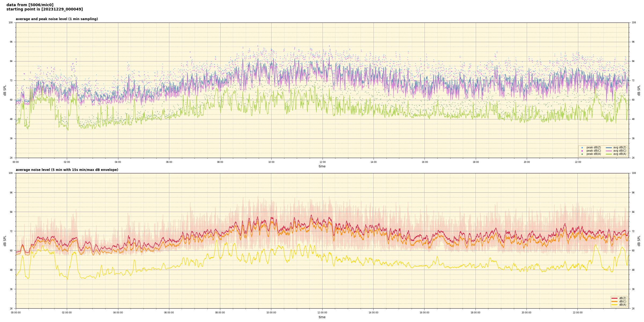Click the 22:00 tick label on top chart
The height and width of the screenshot is (322, 644).
tap(578, 162)
